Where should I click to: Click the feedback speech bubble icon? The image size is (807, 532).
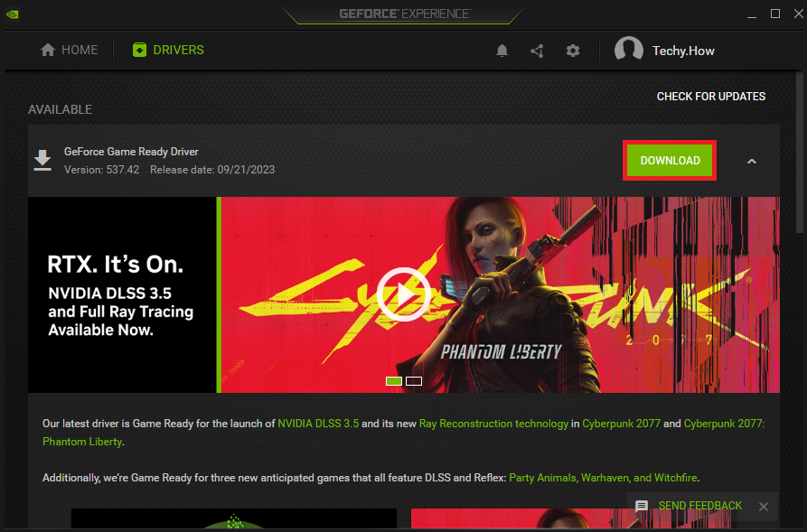pos(642,506)
